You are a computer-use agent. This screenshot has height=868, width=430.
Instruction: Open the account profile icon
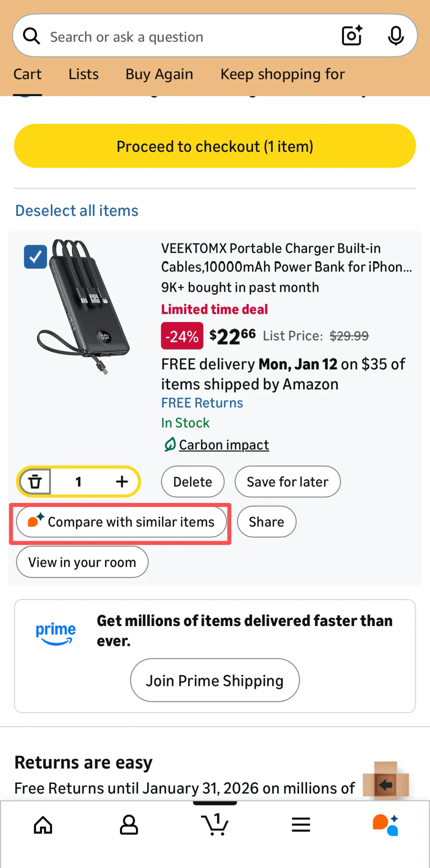click(129, 825)
